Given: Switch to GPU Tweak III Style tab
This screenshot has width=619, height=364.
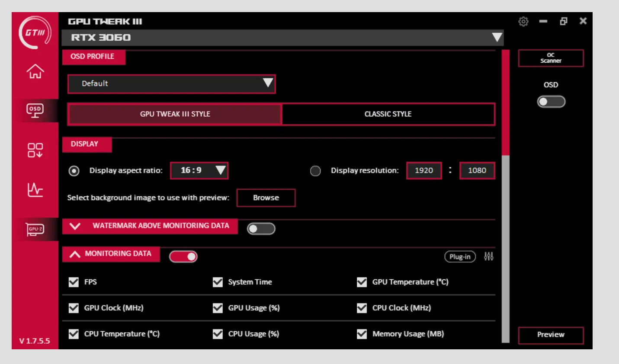Looking at the screenshot, I should tap(175, 114).
